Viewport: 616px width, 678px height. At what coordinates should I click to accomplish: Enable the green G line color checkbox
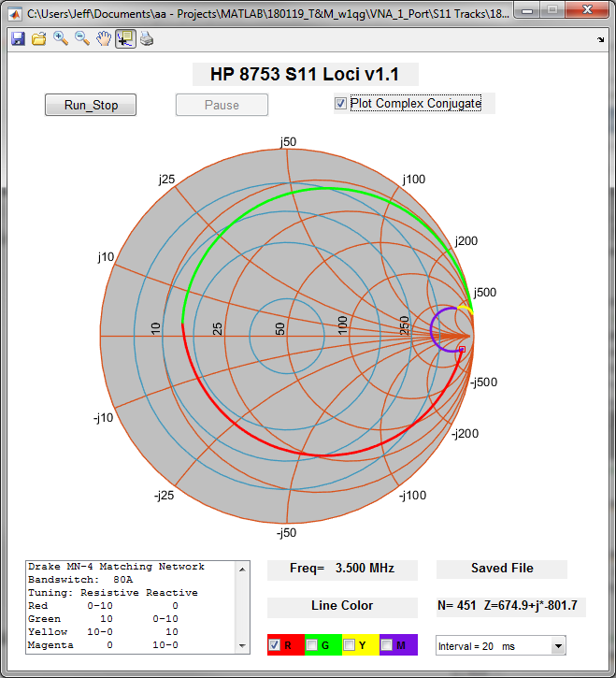(311, 645)
